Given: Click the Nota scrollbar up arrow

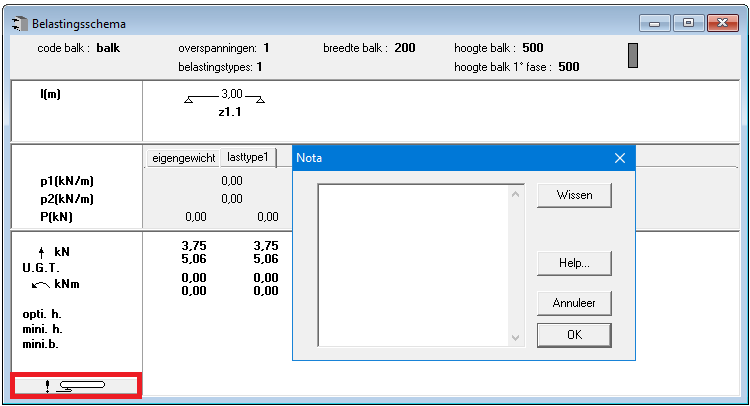Looking at the screenshot, I should pos(515,195).
